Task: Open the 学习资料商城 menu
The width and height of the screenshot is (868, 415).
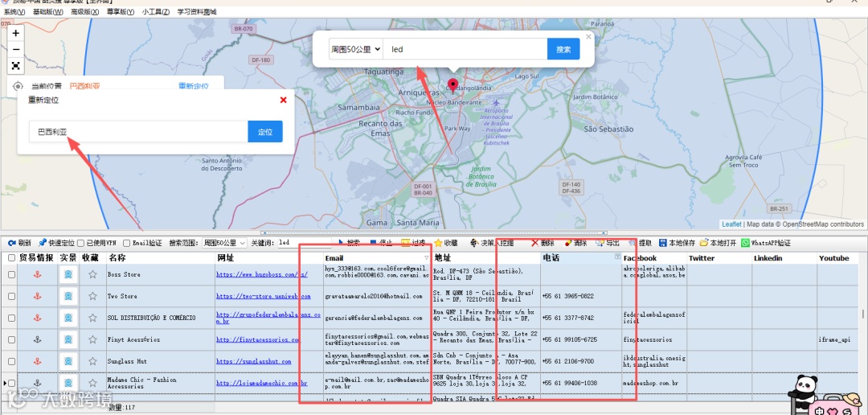Action: [197, 11]
